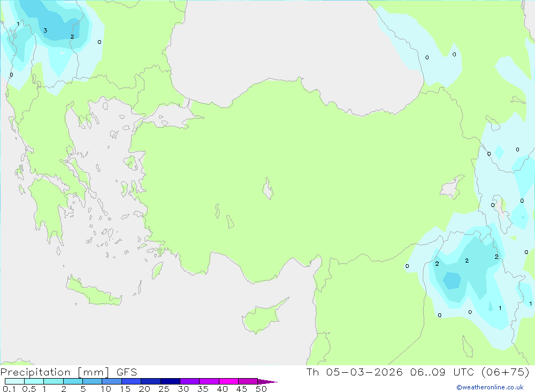Pick the 15–20 mm legend swatch
This screenshot has width=535, height=392.
[132, 381]
